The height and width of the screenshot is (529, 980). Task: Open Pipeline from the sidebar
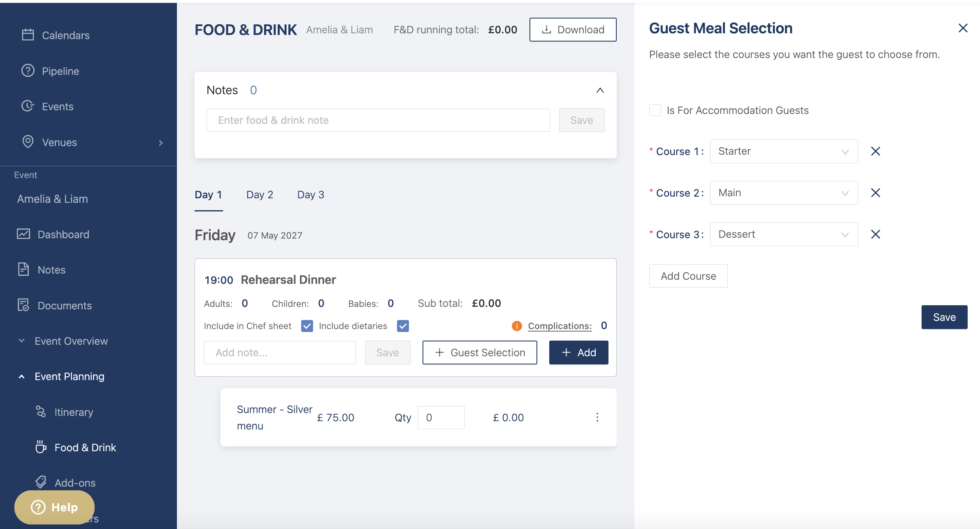coord(60,71)
